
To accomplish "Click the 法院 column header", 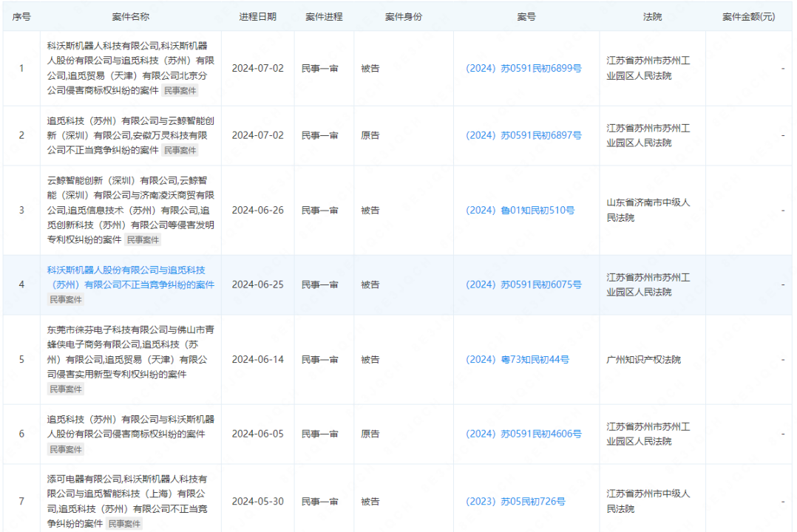I will pyautogui.click(x=653, y=17).
